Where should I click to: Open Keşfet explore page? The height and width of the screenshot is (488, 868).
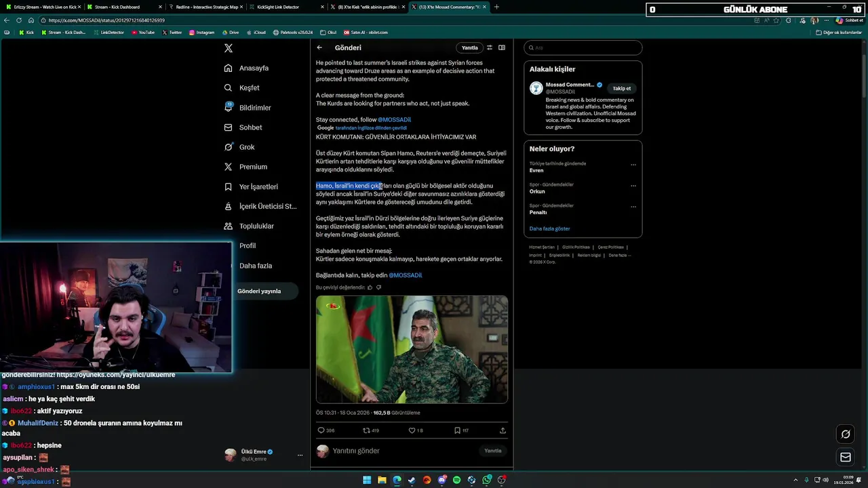[x=241, y=88]
